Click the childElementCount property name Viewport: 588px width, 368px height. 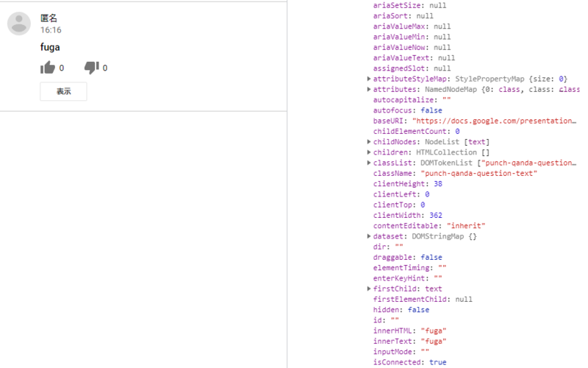click(409, 132)
